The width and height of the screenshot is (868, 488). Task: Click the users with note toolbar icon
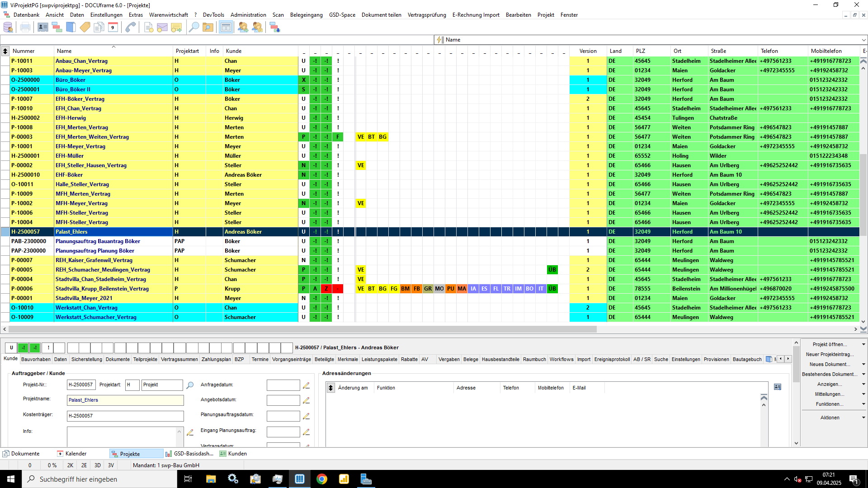pos(257,28)
